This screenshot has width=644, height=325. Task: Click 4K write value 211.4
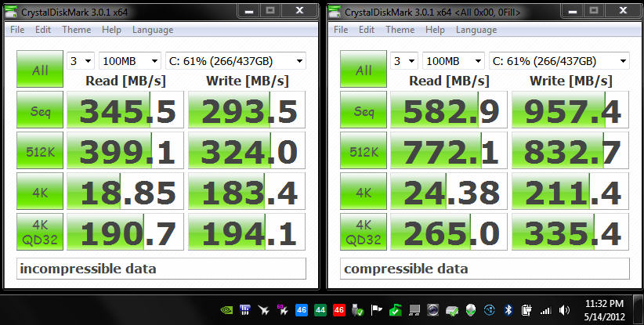(x=570, y=191)
